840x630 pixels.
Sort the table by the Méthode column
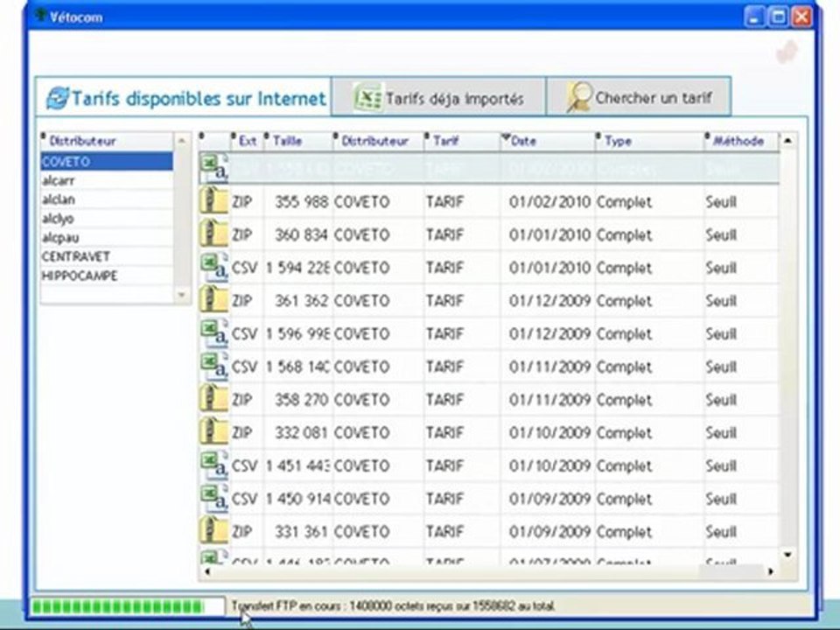pos(741,141)
